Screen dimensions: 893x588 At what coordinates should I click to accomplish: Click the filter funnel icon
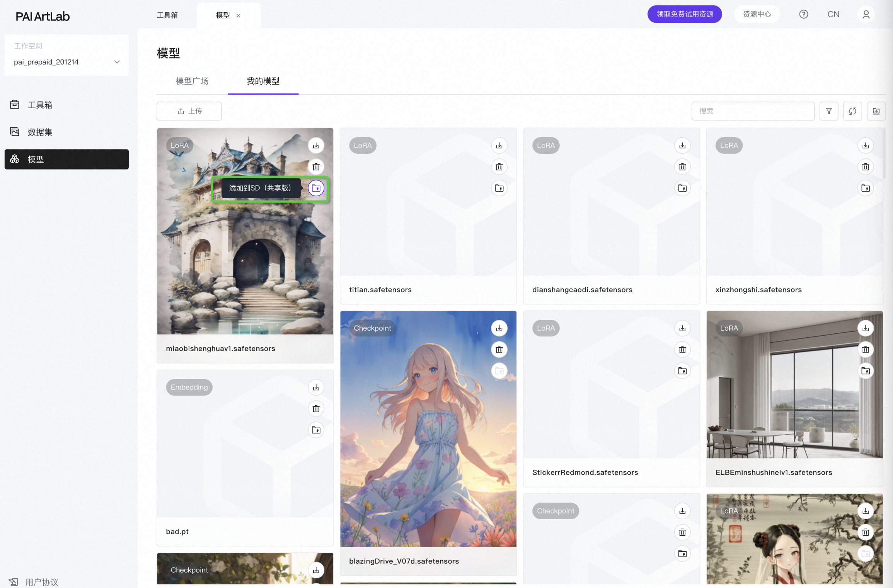[828, 111]
